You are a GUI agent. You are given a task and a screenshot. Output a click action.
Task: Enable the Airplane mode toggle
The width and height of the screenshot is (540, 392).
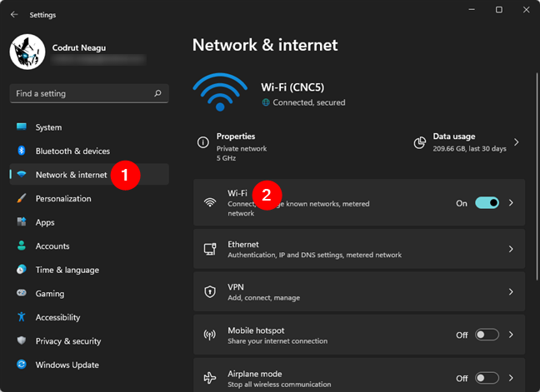(487, 378)
